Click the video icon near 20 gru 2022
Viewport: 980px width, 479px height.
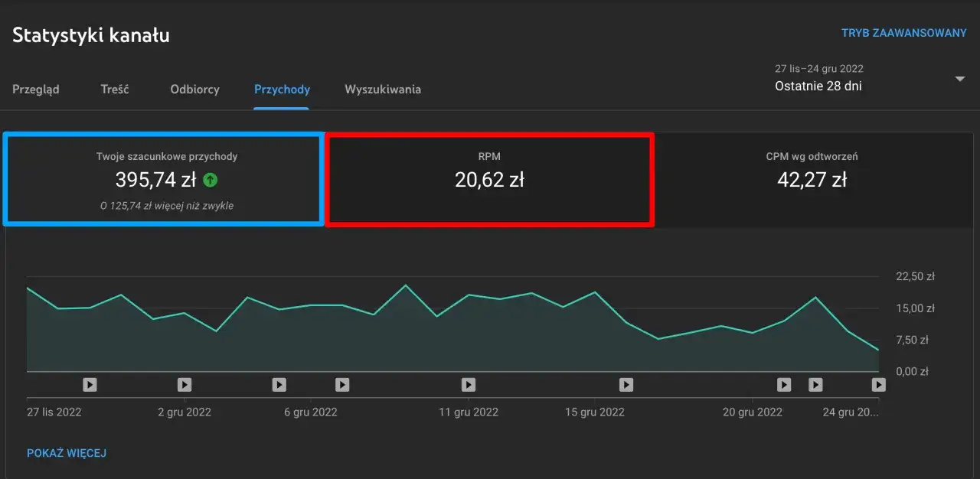(x=783, y=385)
